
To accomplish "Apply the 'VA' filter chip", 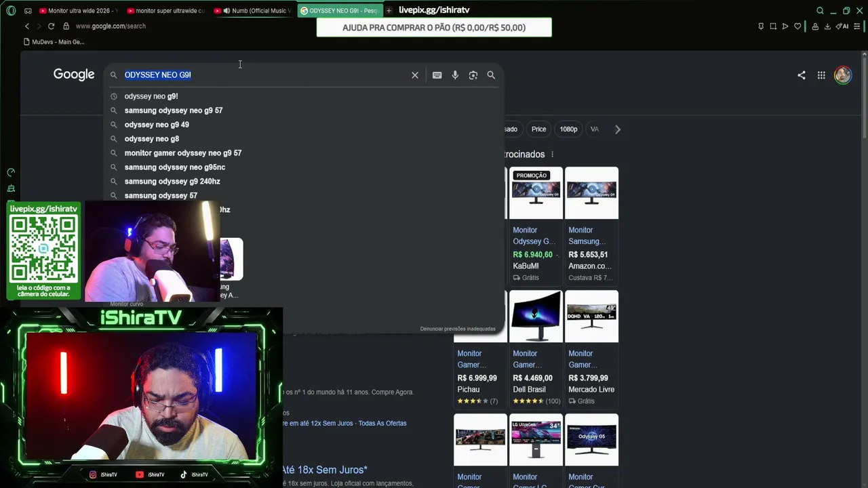I will tap(594, 129).
